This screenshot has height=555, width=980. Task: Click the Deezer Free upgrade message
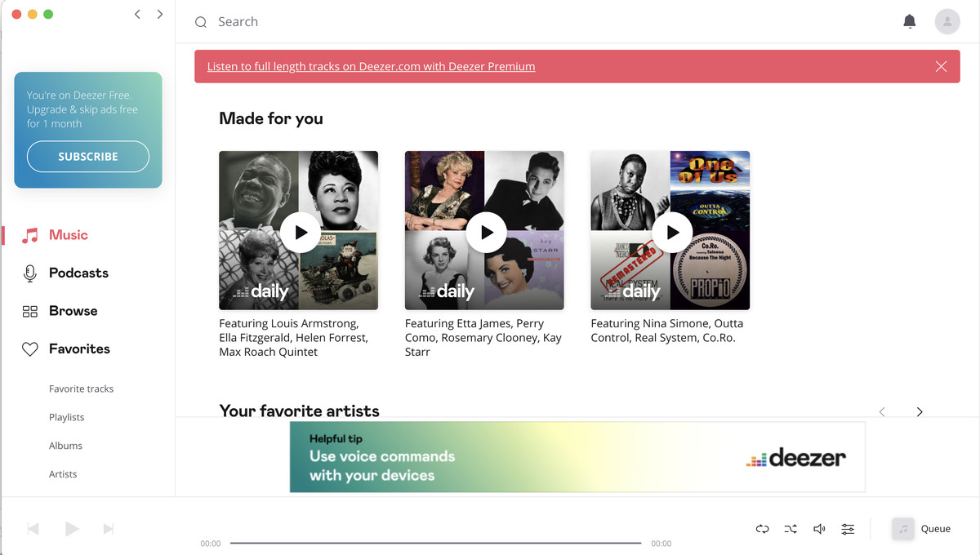(x=82, y=109)
